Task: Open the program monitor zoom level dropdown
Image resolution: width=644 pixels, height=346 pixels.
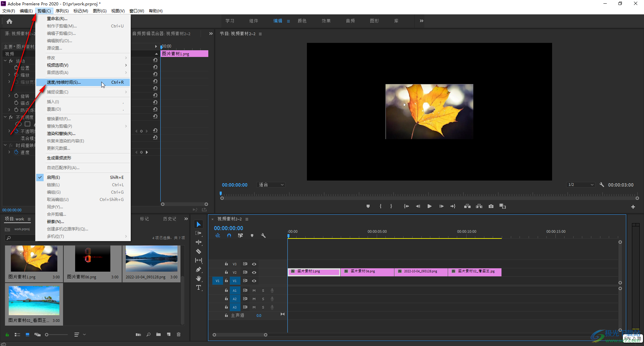Action: point(271,185)
